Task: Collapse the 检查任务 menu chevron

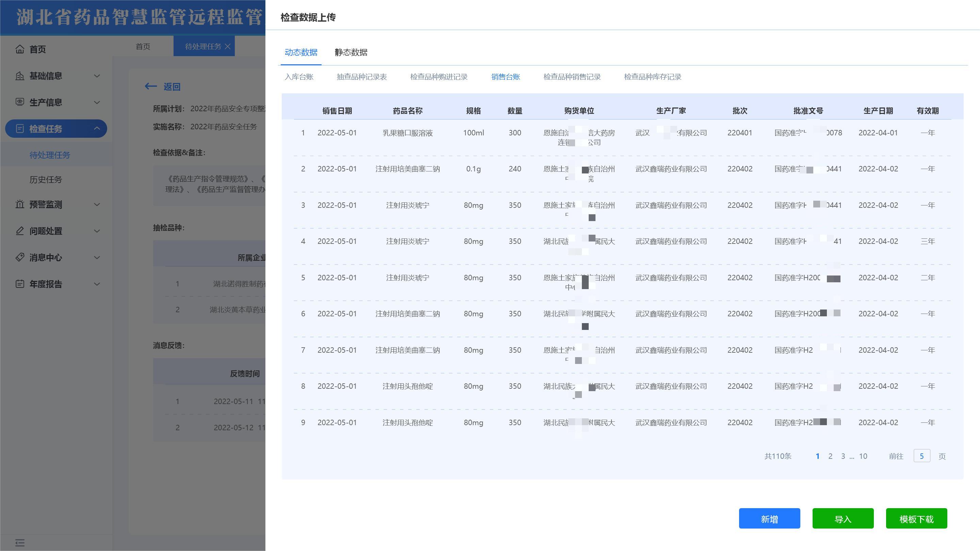Action: pyautogui.click(x=97, y=129)
